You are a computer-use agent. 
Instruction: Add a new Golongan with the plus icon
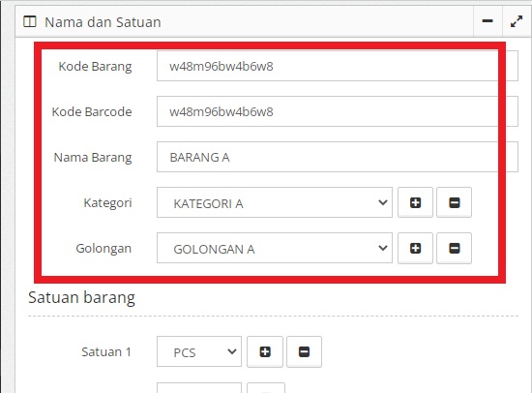pos(415,249)
